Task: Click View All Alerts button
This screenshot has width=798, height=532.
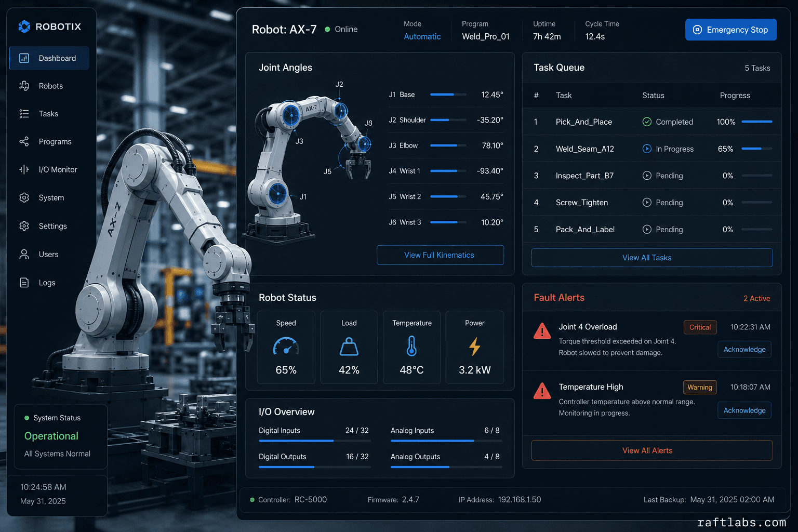Action: click(x=651, y=450)
